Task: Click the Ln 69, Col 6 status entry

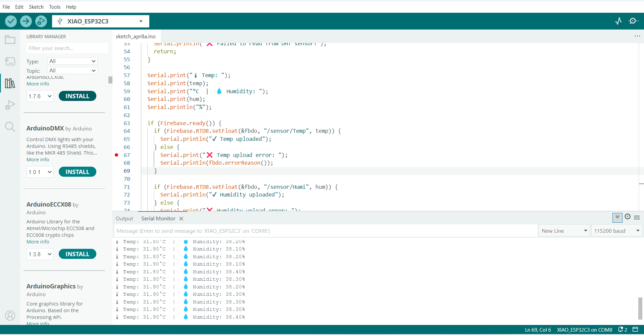Action: [x=538, y=330]
